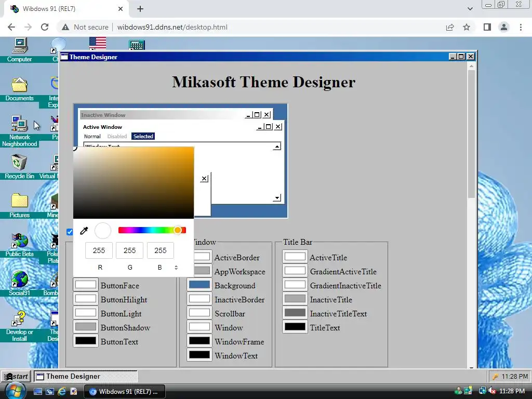Click the Windows Start orb

(15, 391)
